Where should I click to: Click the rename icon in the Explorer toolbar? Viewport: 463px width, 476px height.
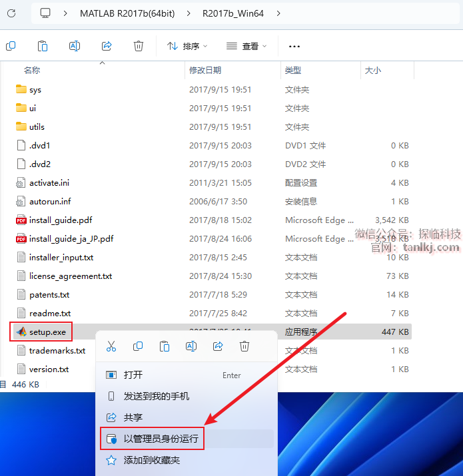point(75,46)
